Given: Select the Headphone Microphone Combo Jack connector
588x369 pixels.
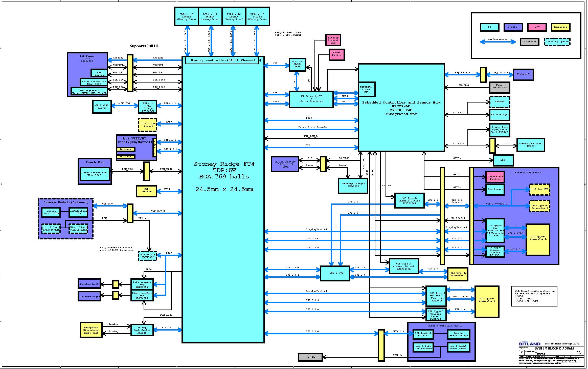Looking at the screenshot, I should (91, 330).
